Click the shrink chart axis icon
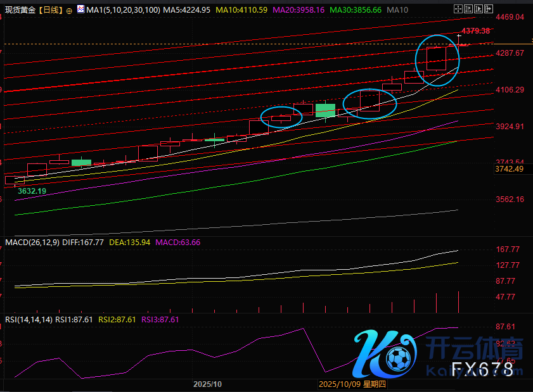The height and width of the screenshot is (392, 533). point(470,10)
